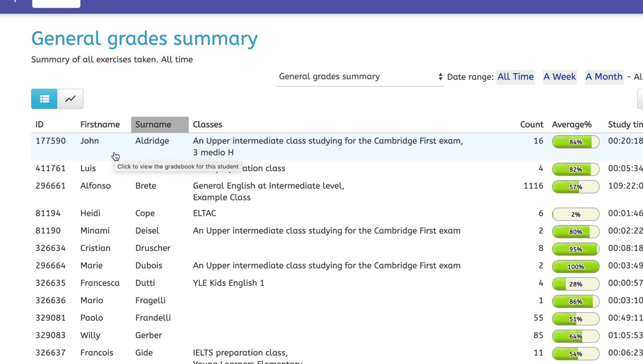Sort table by Firstname column
The height and width of the screenshot is (364, 643).
[100, 125]
